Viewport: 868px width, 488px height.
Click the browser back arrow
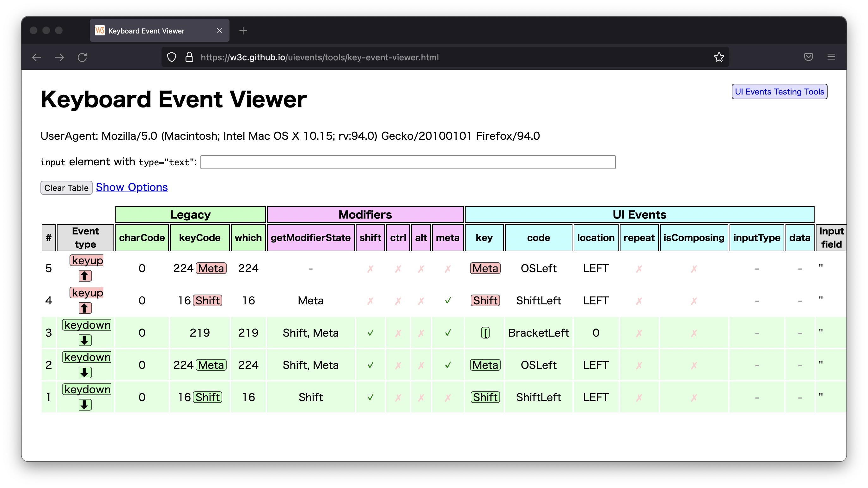click(x=36, y=57)
